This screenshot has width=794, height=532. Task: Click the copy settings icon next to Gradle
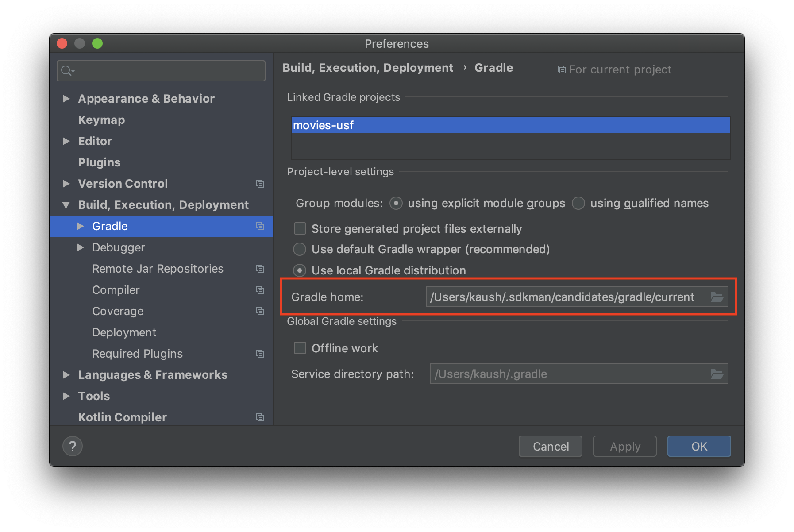coord(260,226)
